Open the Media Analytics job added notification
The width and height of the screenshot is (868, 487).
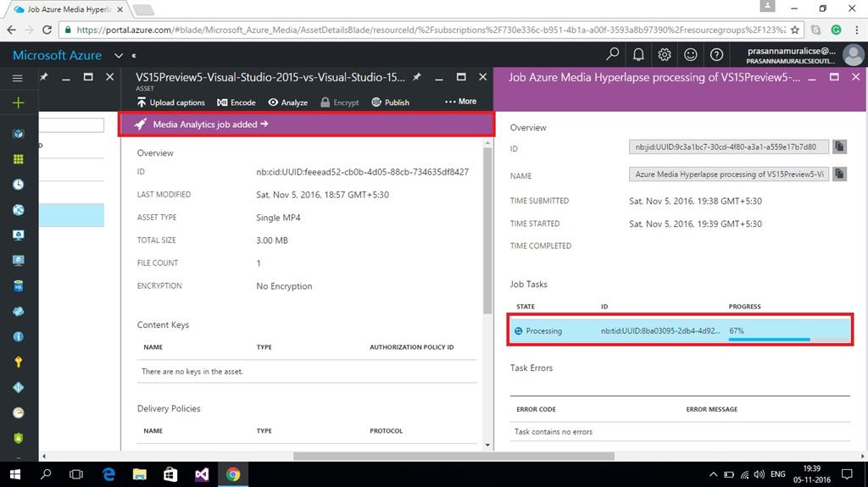point(306,125)
